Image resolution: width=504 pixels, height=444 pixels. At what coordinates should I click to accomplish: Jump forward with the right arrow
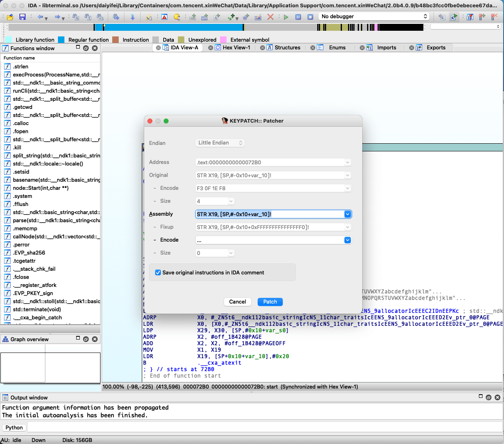[x=58, y=17]
